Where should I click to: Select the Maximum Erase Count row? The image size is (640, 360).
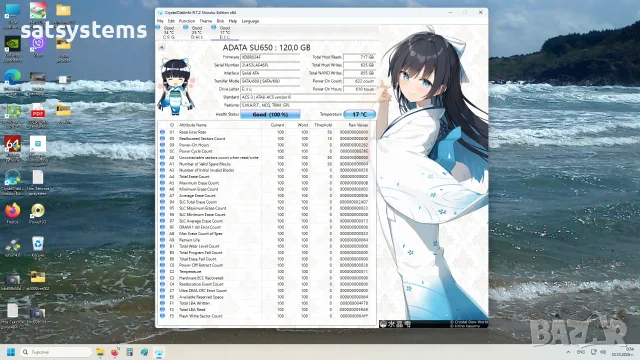click(x=264, y=183)
